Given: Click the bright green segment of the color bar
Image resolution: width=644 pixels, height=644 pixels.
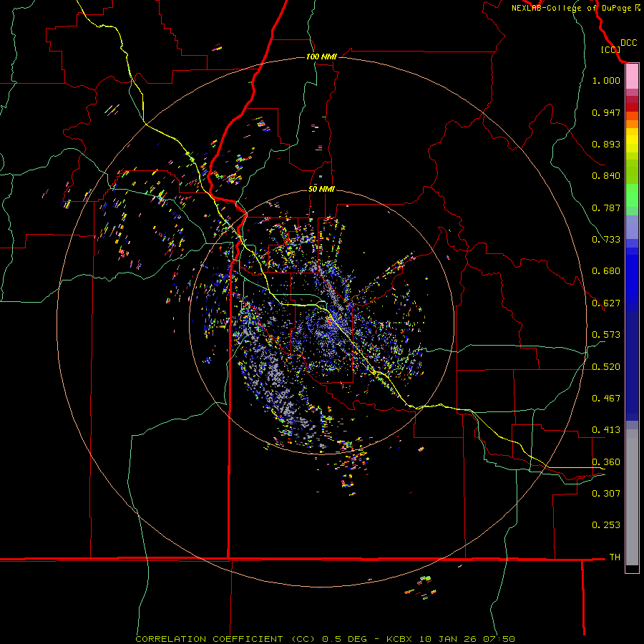Looking at the screenshot, I should [x=632, y=195].
